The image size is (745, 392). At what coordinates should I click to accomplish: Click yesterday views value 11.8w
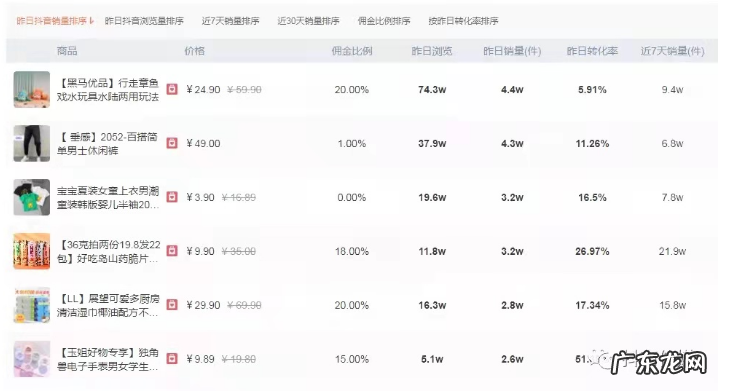pyautogui.click(x=432, y=251)
